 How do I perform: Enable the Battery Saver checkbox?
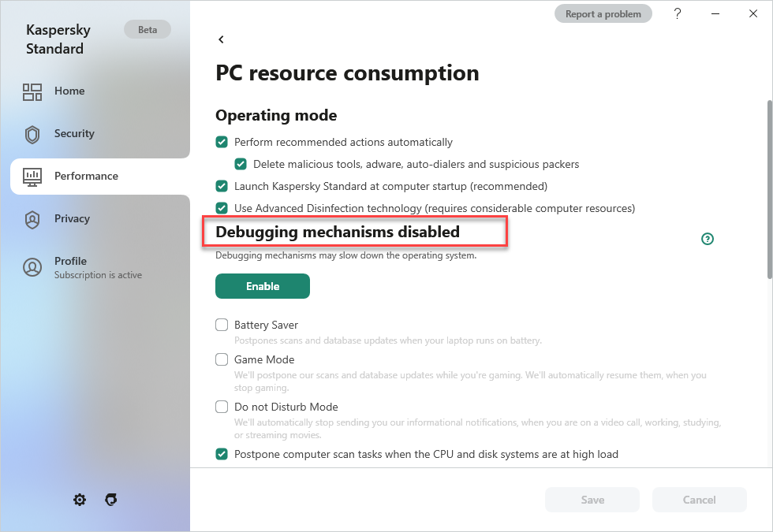[222, 325]
